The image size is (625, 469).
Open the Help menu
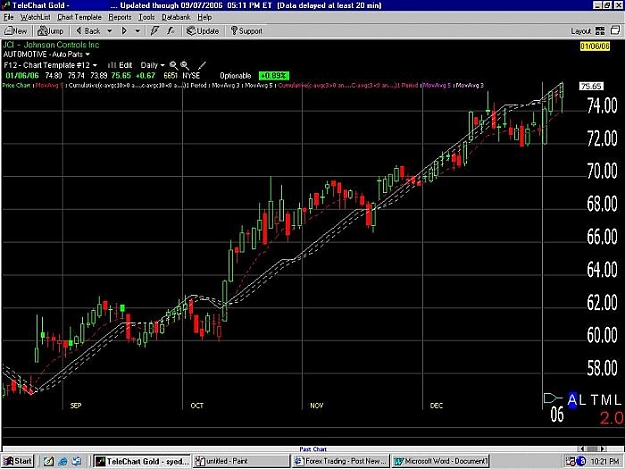[x=204, y=17]
